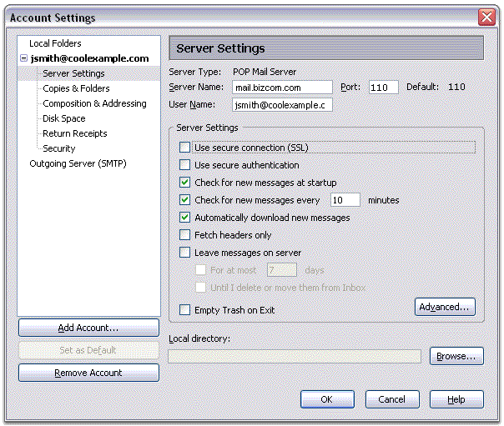Open Composition & Addressing settings

tap(94, 103)
